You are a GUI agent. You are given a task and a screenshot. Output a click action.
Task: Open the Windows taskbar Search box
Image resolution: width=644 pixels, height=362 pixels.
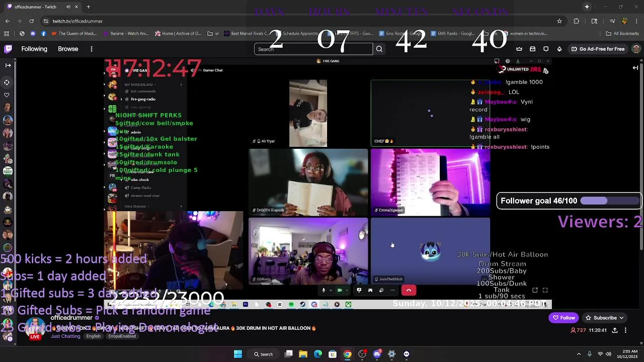pos(263,354)
